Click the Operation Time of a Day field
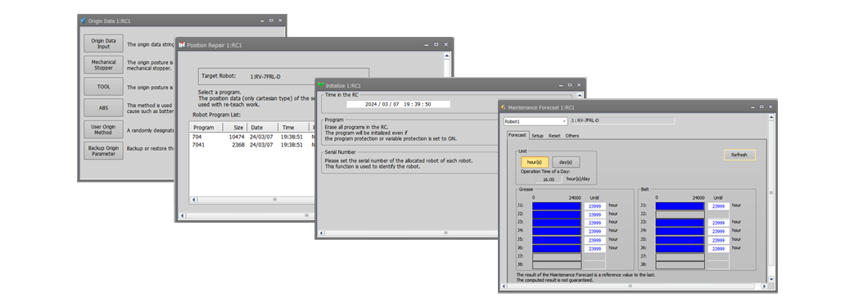 tap(549, 179)
